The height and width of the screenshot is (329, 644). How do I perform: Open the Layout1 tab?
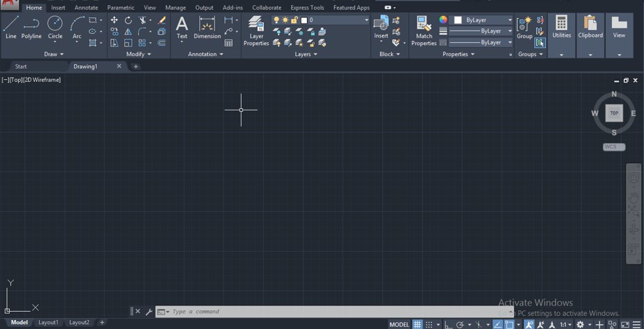coord(48,322)
